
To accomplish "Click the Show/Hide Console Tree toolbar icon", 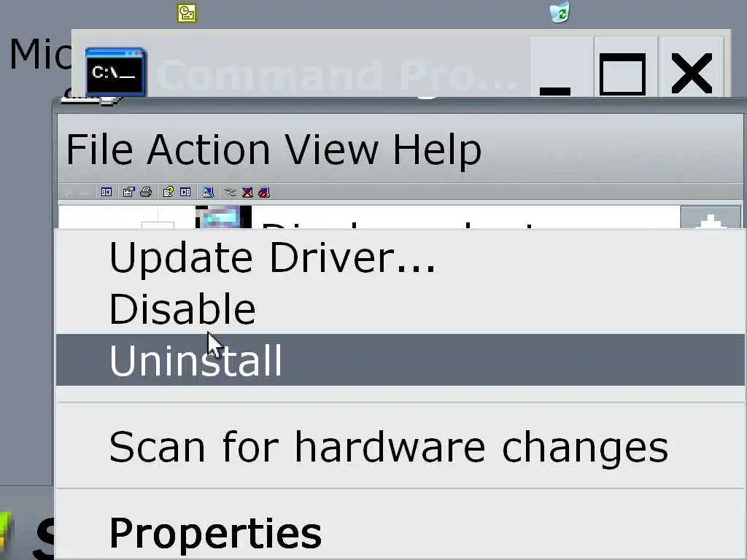I will [107, 192].
